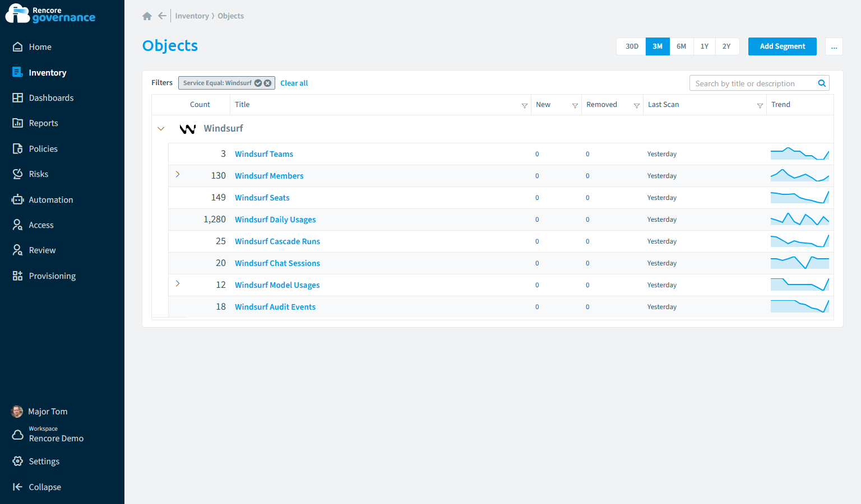The image size is (861, 504).
Task: Click Major Tom's avatar picture
Action: point(17,412)
